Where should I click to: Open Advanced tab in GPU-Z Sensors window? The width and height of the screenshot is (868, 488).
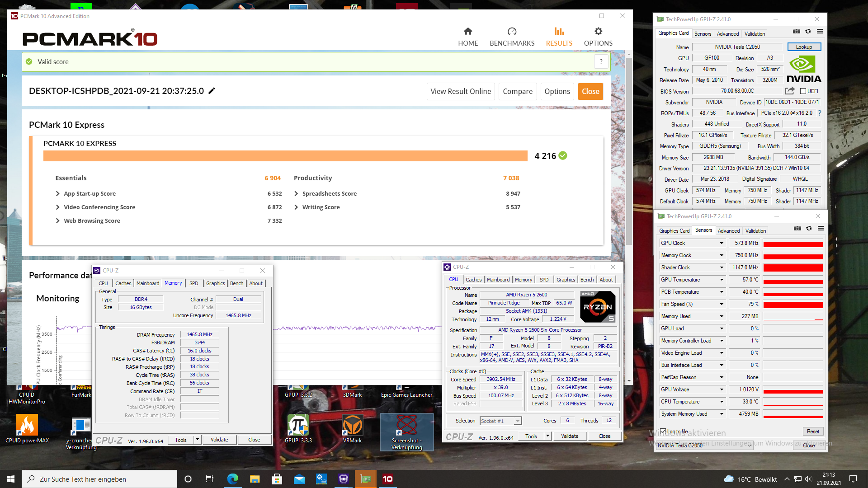(x=729, y=230)
